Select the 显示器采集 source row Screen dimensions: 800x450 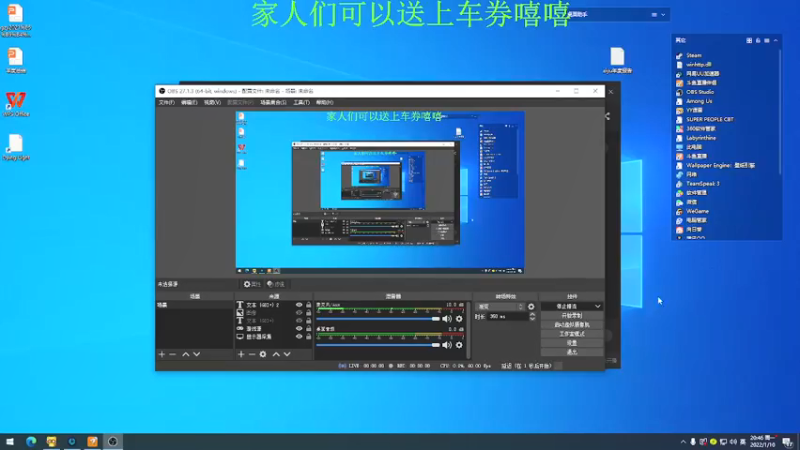(x=273, y=337)
